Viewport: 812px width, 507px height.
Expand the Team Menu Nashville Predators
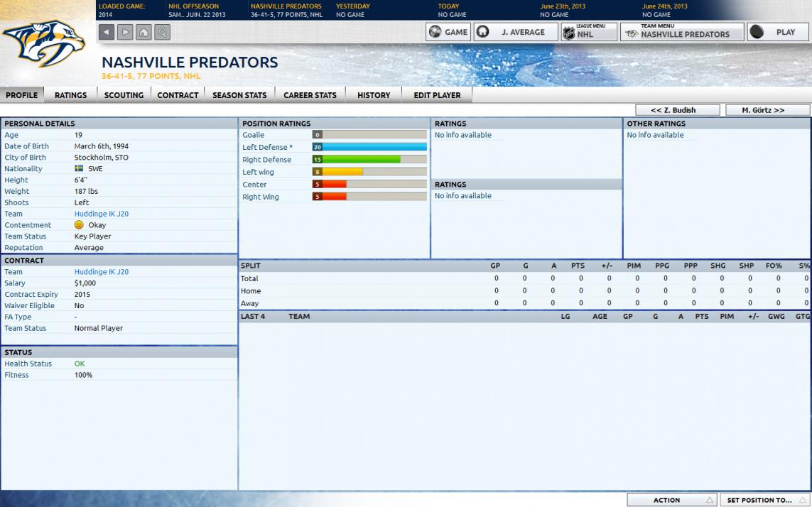[681, 32]
